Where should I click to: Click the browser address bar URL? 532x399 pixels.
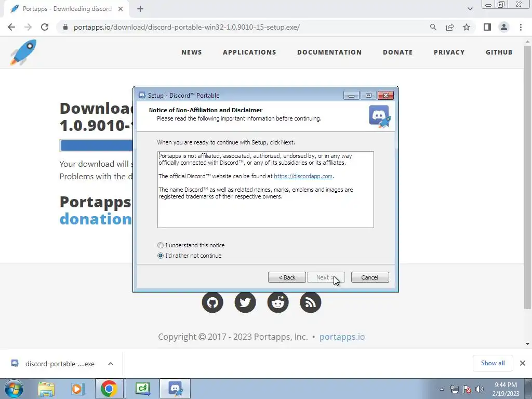(187, 27)
